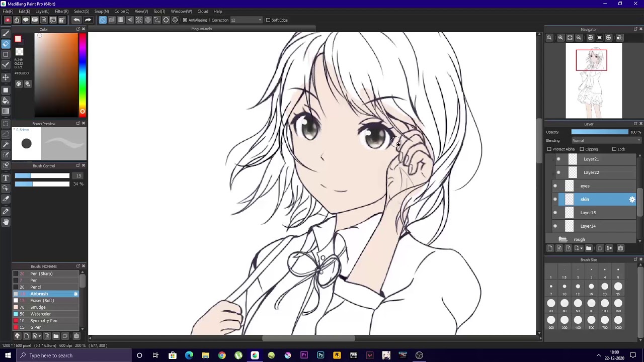Select the Brush tool in left toolbar

6,33
